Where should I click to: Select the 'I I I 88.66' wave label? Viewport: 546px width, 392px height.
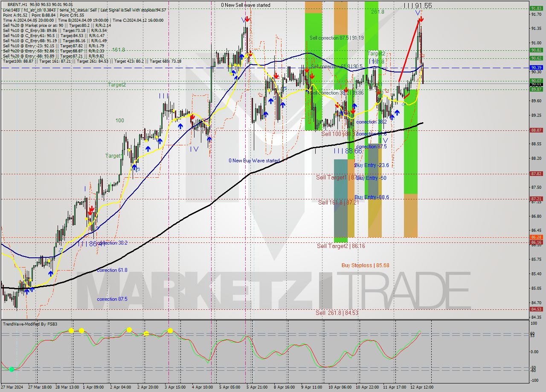coord(348,151)
